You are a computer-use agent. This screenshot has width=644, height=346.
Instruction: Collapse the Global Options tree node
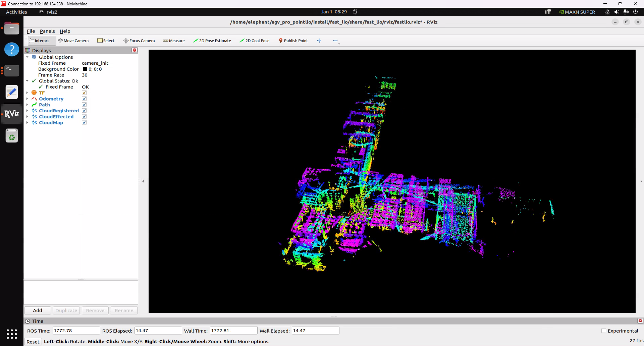click(27, 57)
